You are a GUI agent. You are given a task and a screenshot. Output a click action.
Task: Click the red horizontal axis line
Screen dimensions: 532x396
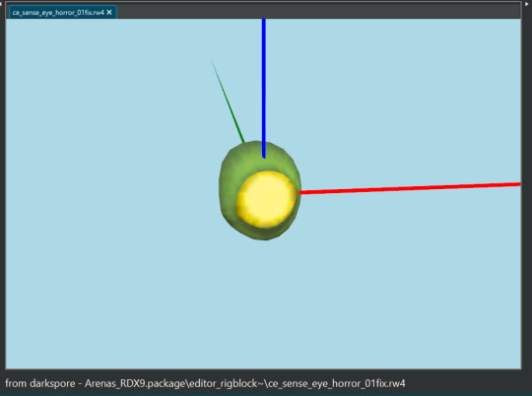(410, 188)
